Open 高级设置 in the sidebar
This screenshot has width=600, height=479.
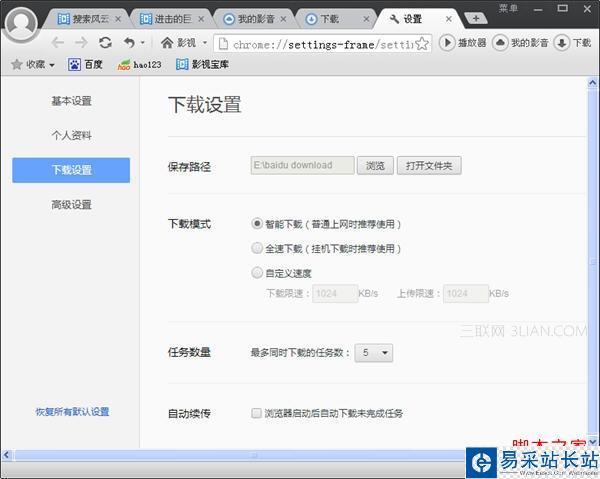click(x=72, y=205)
